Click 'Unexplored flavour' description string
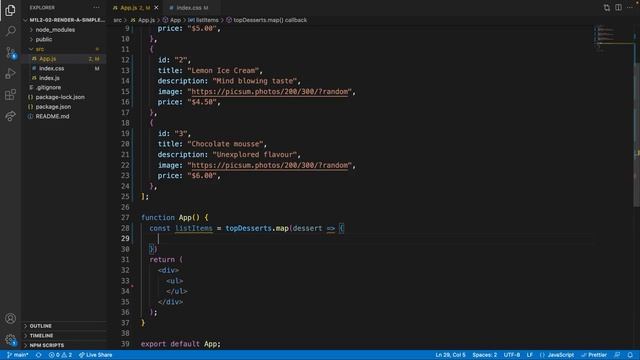 point(255,155)
